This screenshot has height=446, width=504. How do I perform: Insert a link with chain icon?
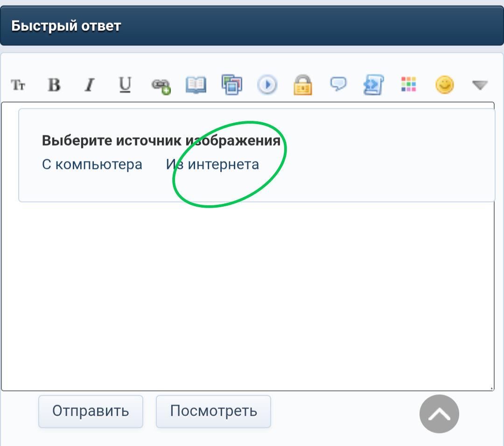[x=161, y=86]
